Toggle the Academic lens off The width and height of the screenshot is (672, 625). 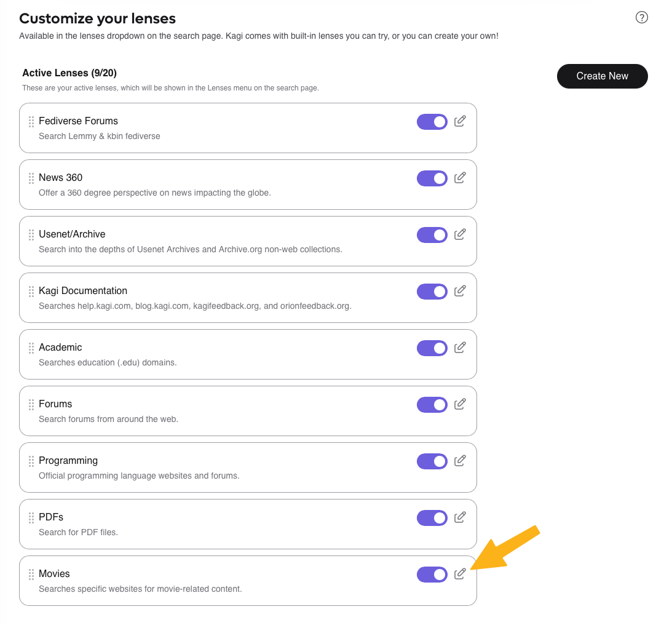(432, 348)
